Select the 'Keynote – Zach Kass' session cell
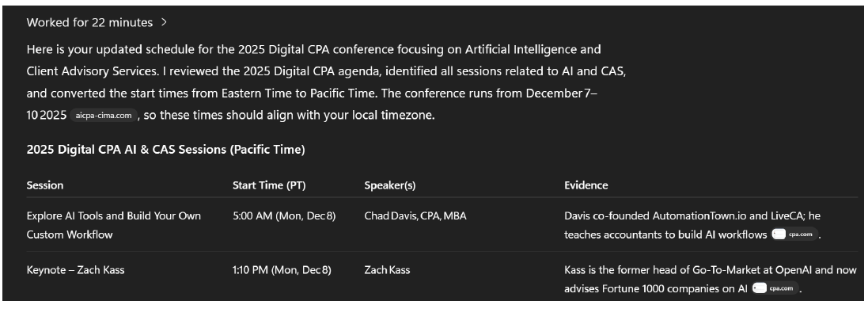The width and height of the screenshot is (868, 324). 75,270
